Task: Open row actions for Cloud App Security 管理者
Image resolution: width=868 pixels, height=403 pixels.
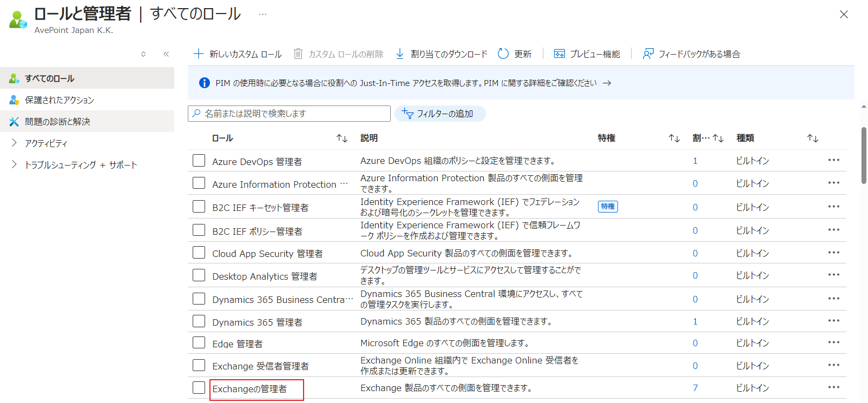Action: click(x=834, y=253)
